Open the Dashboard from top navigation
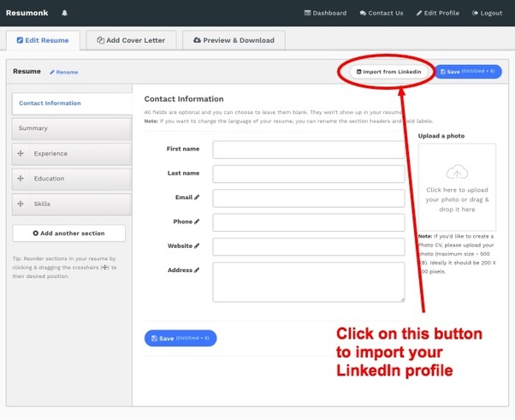 pos(325,13)
